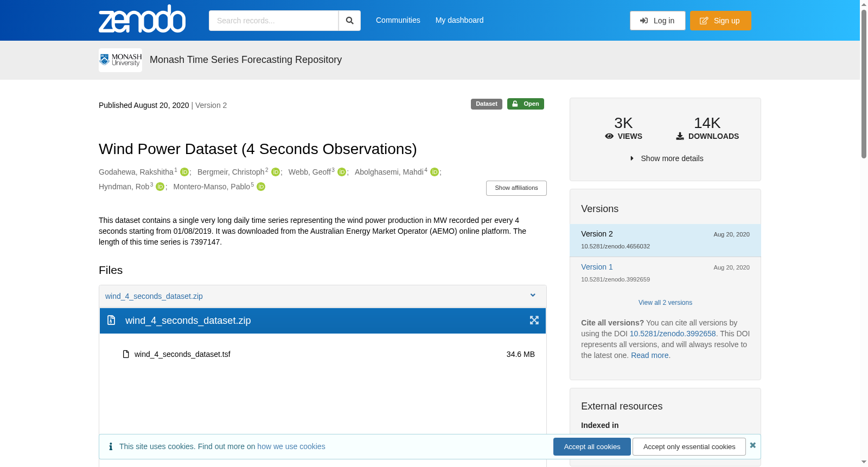Focus the Search records input field
This screenshot has height=467, width=868.
point(273,21)
